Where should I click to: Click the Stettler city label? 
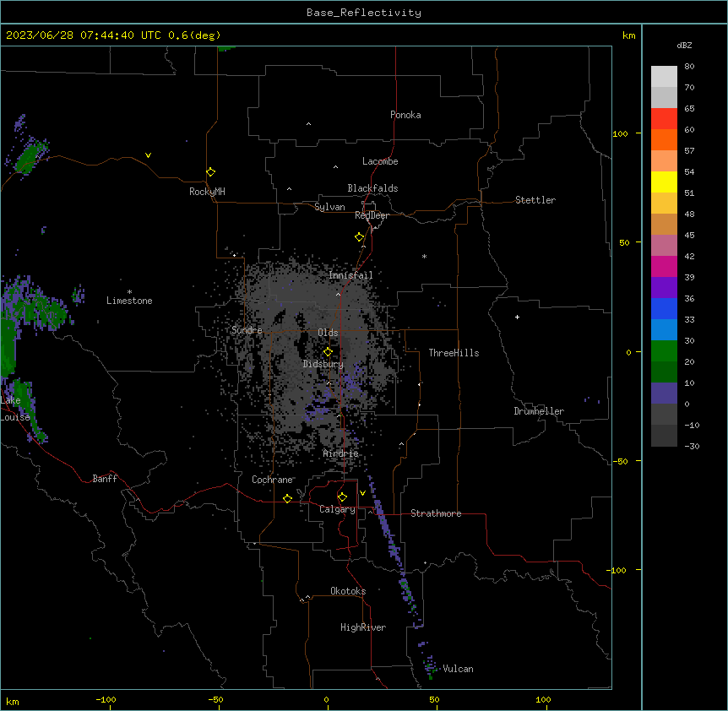[x=535, y=200]
